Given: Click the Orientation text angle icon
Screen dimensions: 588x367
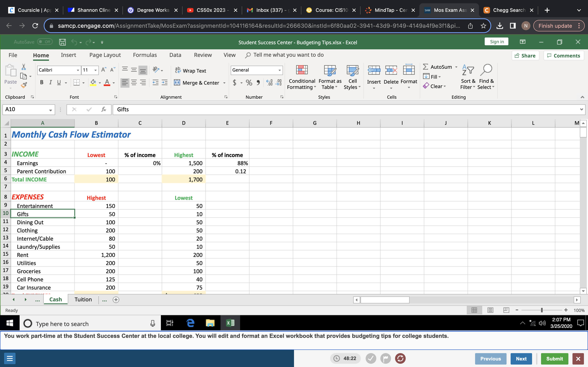Looking at the screenshot, I should click(x=156, y=70).
